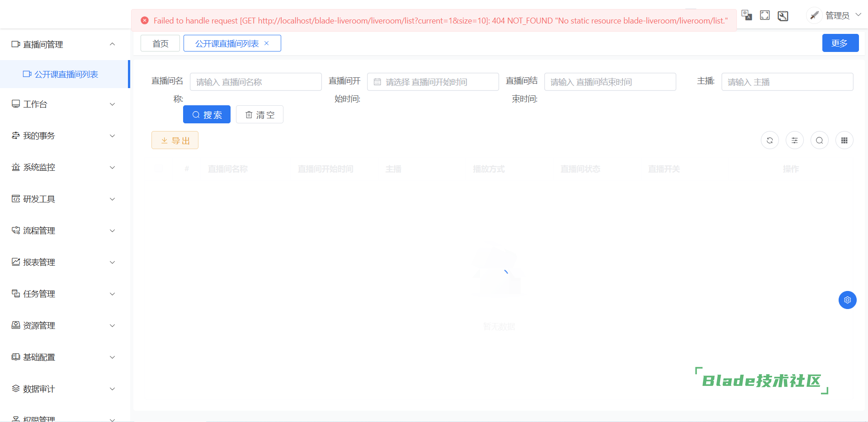Click the language translation icon
This screenshot has width=868, height=422.
[747, 15]
